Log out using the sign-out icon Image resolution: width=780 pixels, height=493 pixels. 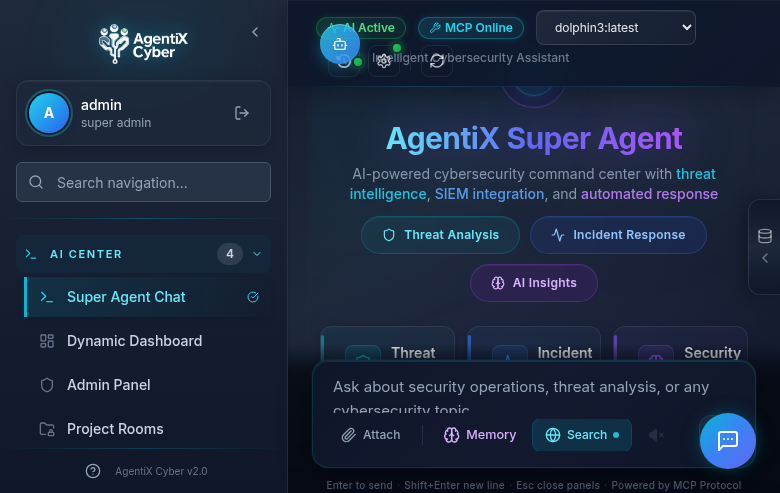point(242,113)
